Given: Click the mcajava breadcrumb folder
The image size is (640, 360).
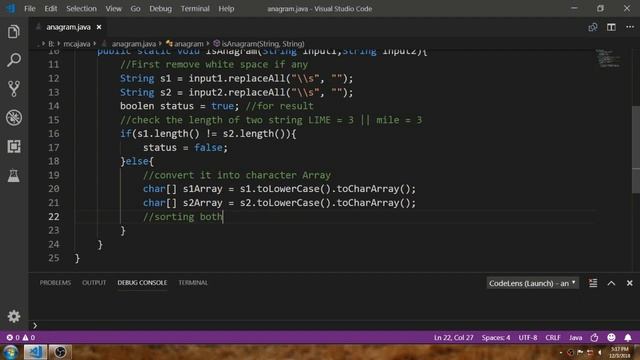Looking at the screenshot, I should click(77, 44).
